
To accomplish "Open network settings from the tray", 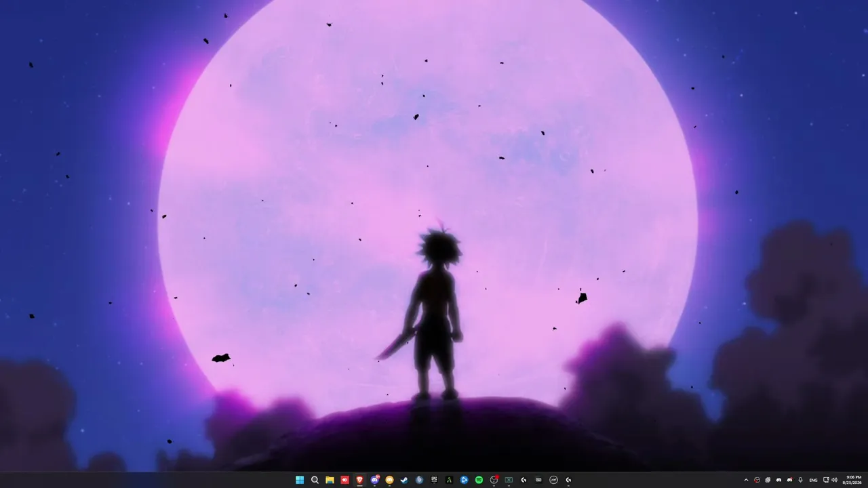I will click(x=825, y=480).
